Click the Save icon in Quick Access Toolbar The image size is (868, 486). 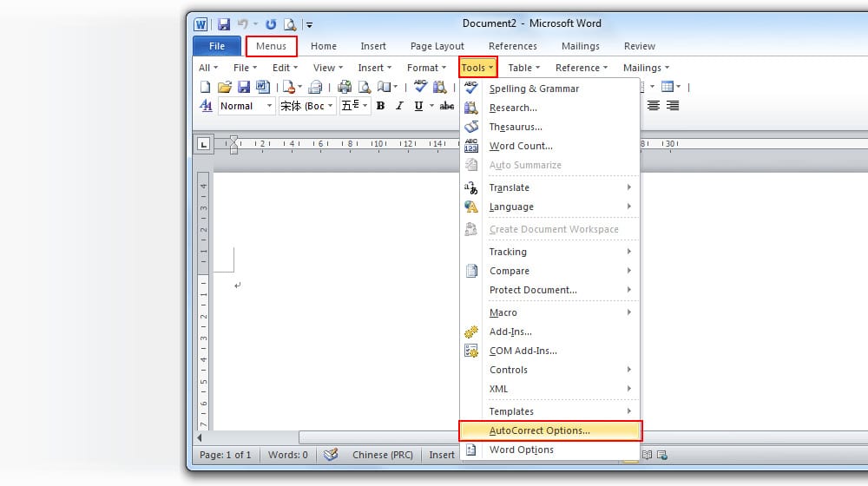click(224, 24)
